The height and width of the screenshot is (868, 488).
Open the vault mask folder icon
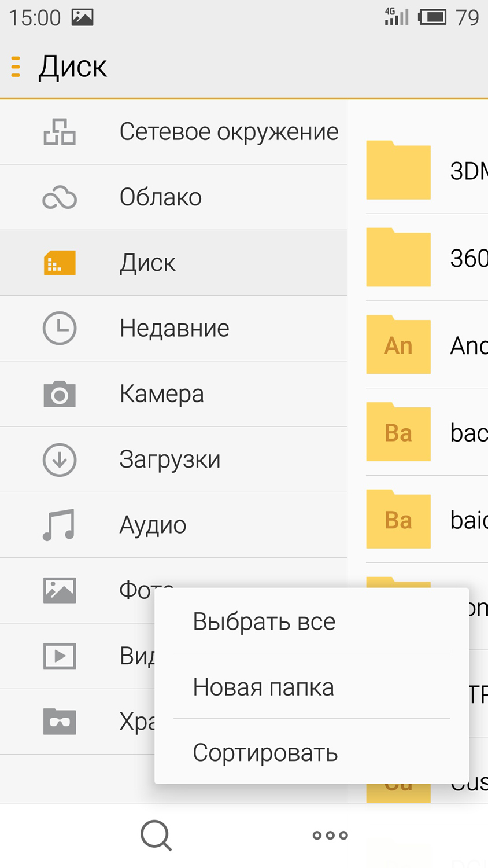pyautogui.click(x=60, y=721)
